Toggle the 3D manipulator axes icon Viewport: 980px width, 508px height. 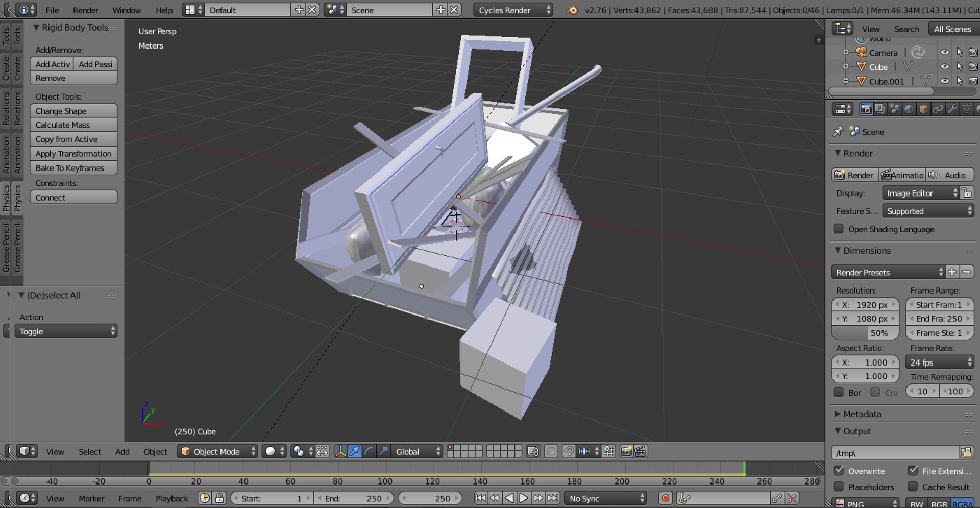tap(340, 451)
